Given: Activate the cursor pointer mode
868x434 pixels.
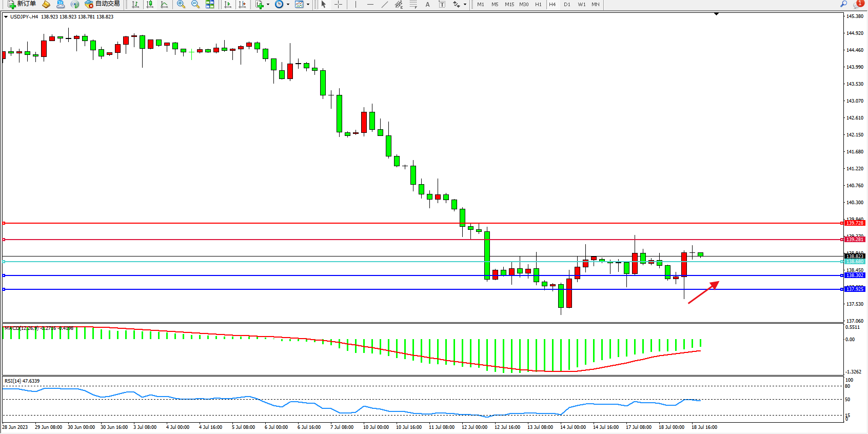Looking at the screenshot, I should pos(324,4).
